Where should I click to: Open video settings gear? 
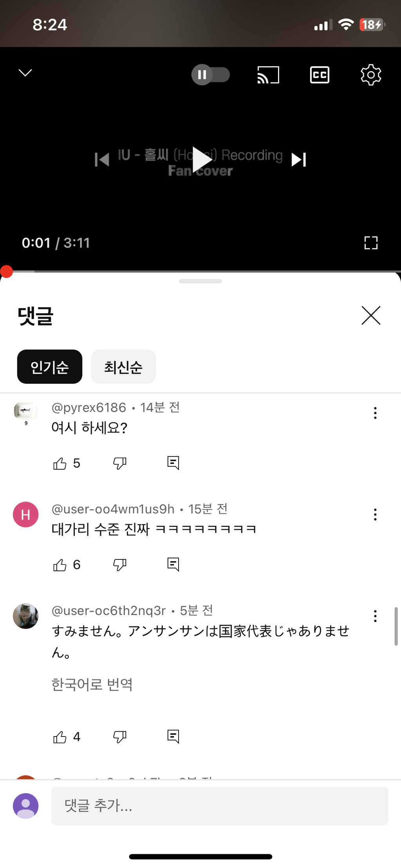pos(370,74)
